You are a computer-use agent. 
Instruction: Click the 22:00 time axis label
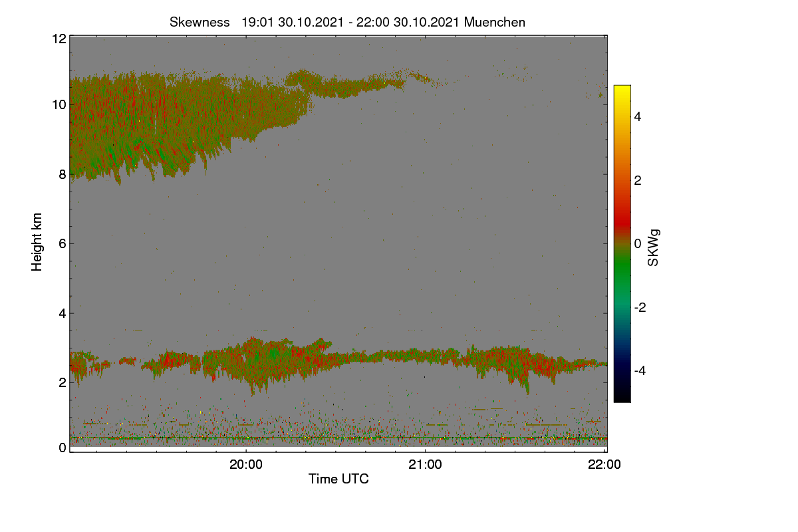[x=604, y=465]
